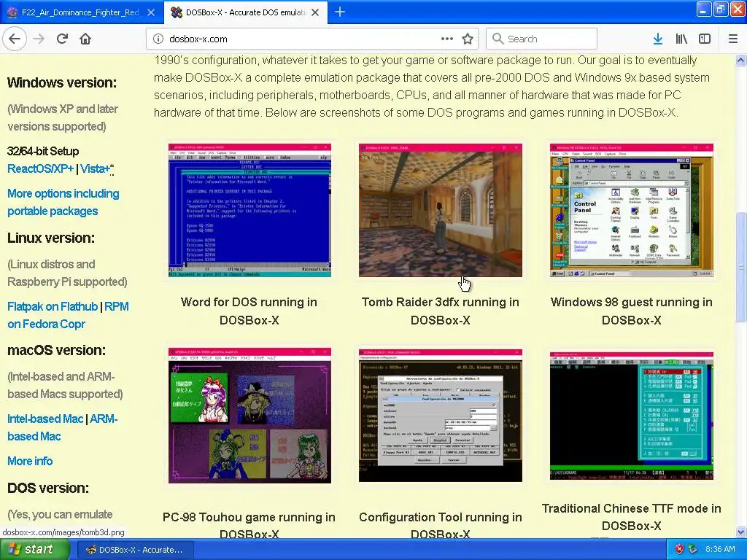Close the F22 Air Dominance Fighter tab
The width and height of the screenshot is (747, 560).
150,12
